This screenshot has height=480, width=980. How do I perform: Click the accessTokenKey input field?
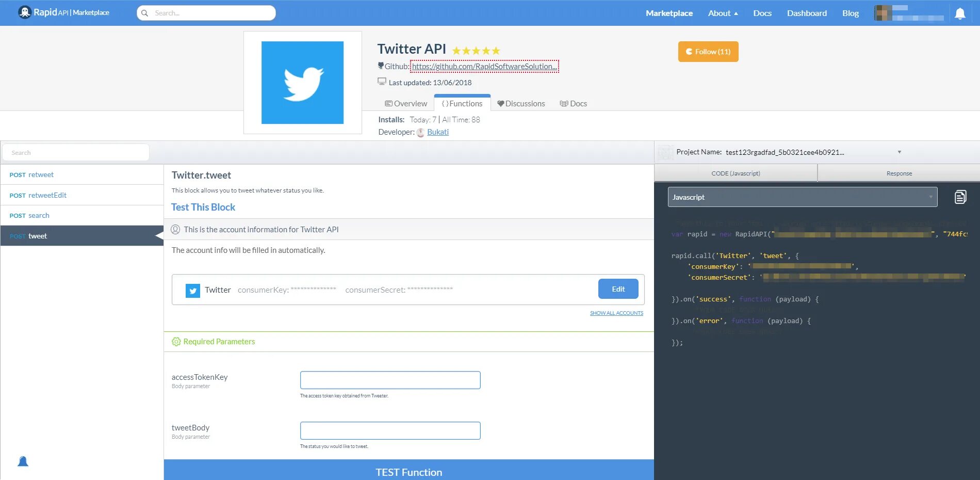(x=390, y=380)
